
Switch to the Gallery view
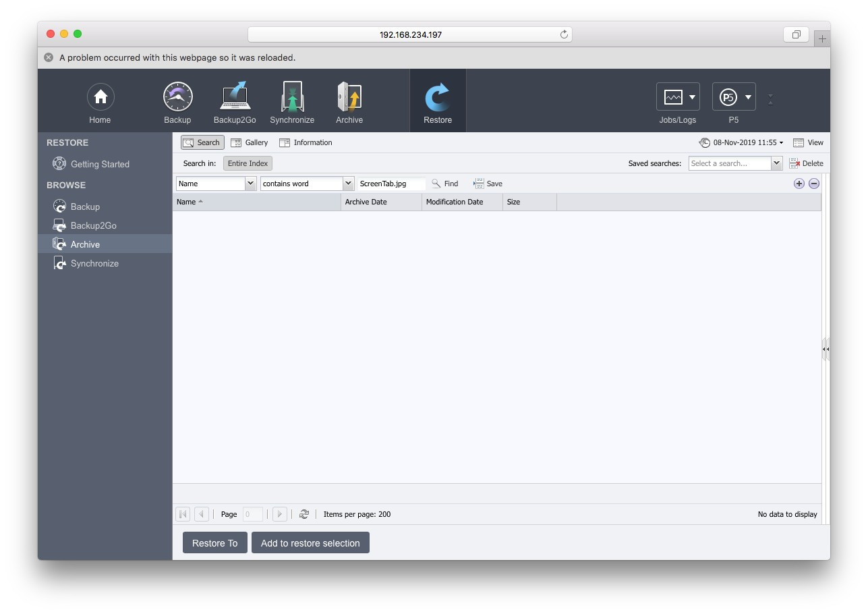250,142
